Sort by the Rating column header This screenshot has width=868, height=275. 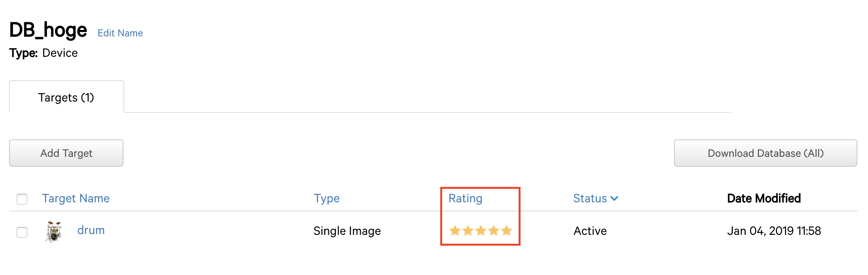pos(465,198)
